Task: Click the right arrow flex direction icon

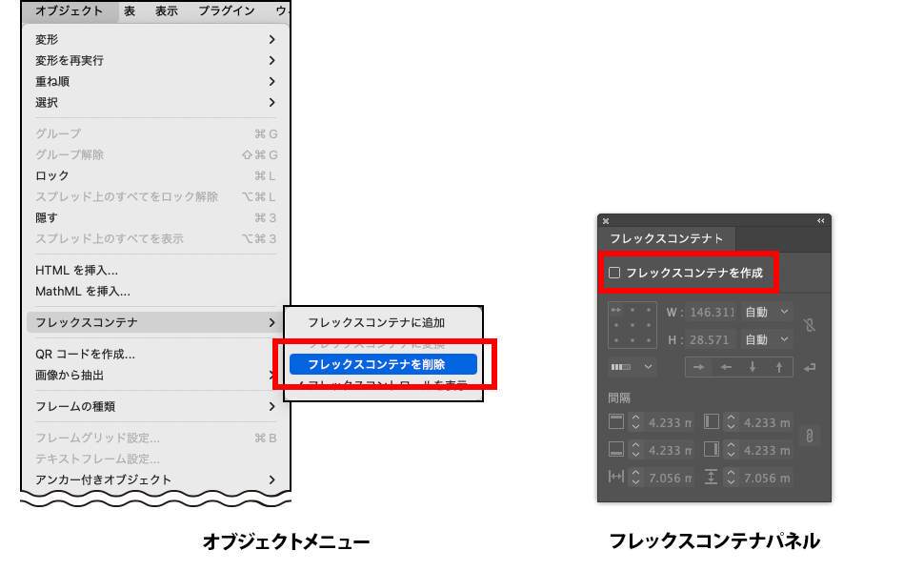Action: 700,367
